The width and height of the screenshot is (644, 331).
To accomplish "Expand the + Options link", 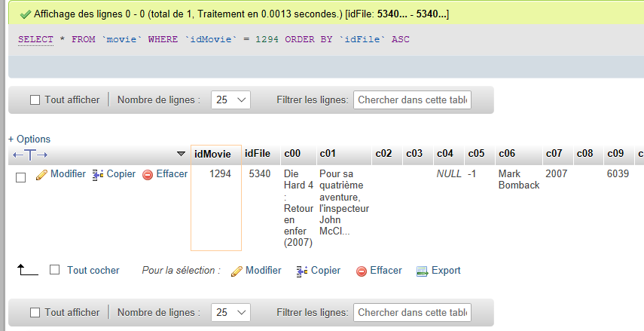I will (29, 139).
